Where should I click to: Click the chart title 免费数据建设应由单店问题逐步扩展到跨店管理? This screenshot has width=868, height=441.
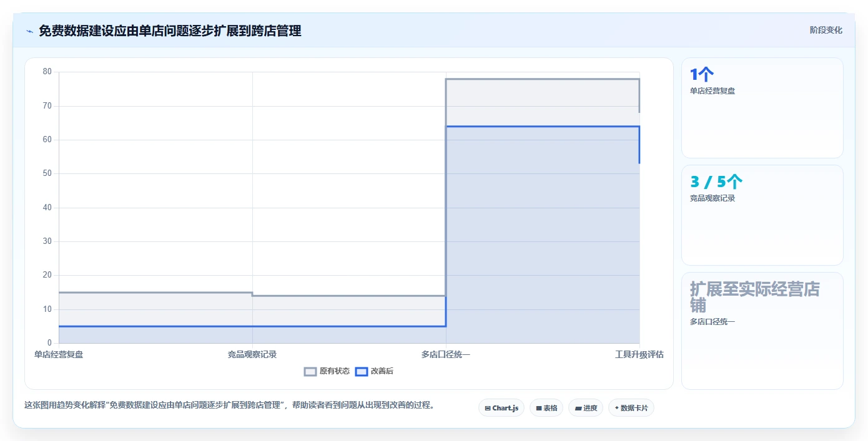170,31
